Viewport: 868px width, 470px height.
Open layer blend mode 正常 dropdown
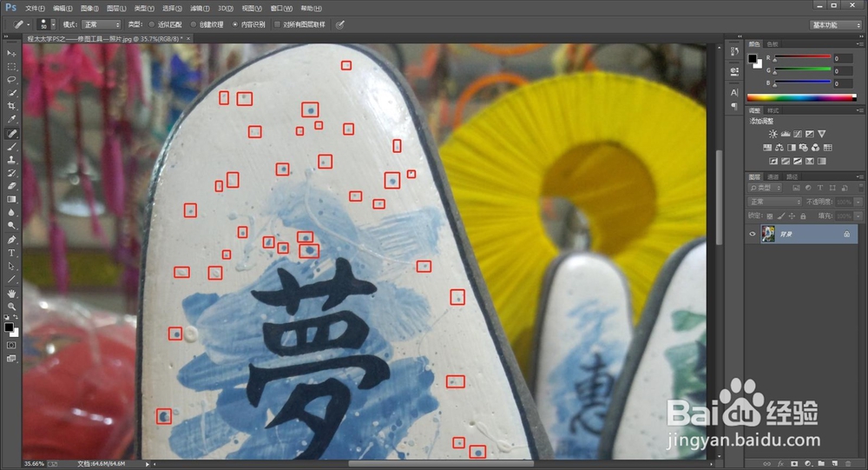point(774,202)
